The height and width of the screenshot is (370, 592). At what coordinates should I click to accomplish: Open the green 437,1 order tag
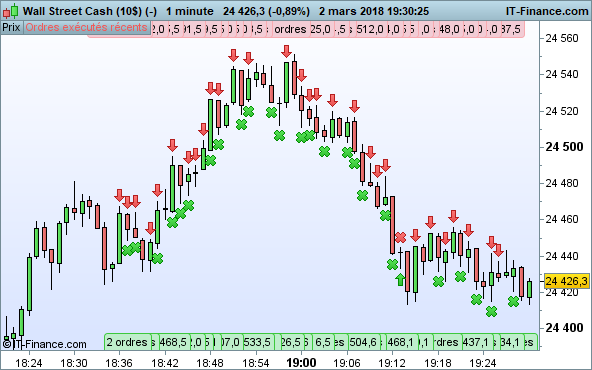tap(476, 342)
